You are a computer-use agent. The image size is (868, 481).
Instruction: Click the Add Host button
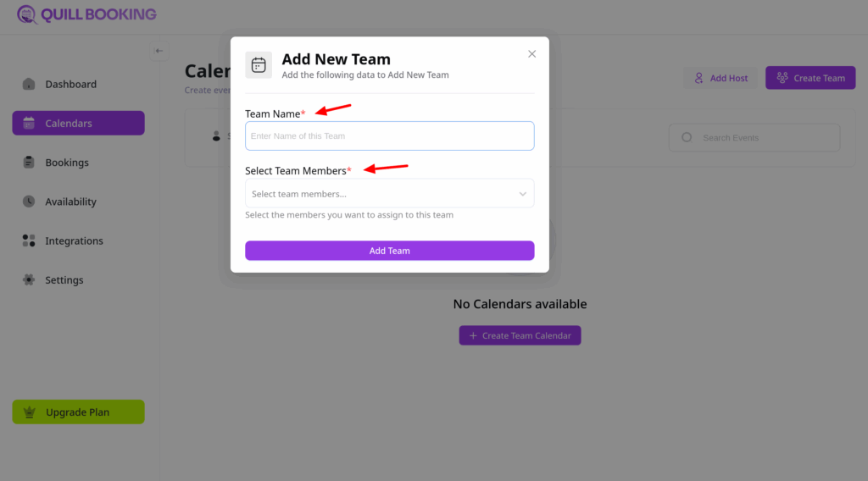click(x=720, y=78)
